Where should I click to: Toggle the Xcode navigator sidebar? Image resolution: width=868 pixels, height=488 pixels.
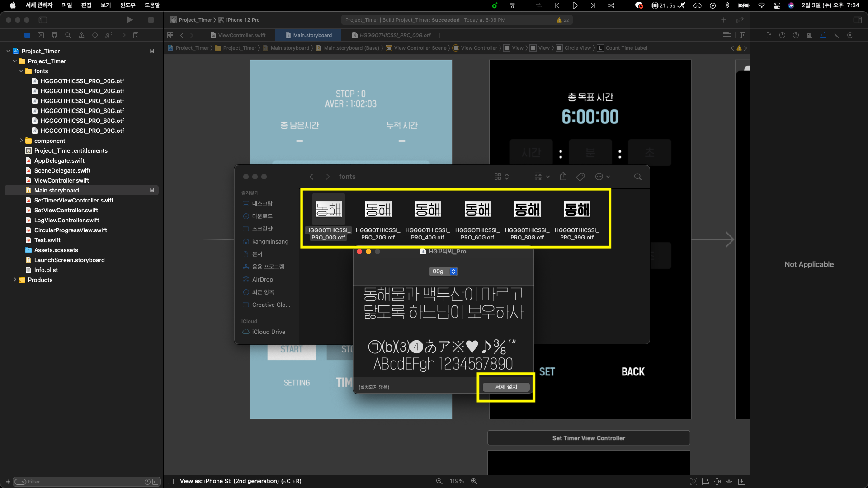pyautogui.click(x=43, y=20)
